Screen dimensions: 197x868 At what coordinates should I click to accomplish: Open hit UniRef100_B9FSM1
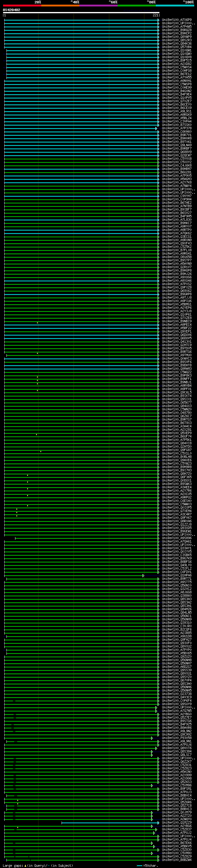(176, 789)
